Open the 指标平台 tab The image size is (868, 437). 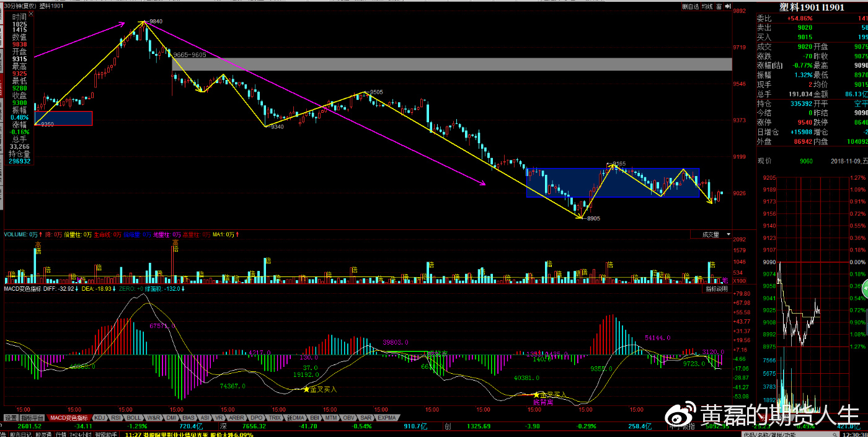coord(32,418)
